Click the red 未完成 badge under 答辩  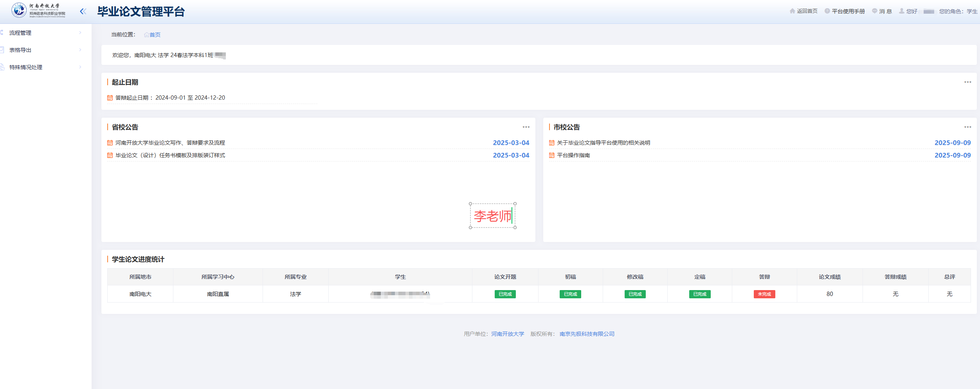[x=764, y=294]
